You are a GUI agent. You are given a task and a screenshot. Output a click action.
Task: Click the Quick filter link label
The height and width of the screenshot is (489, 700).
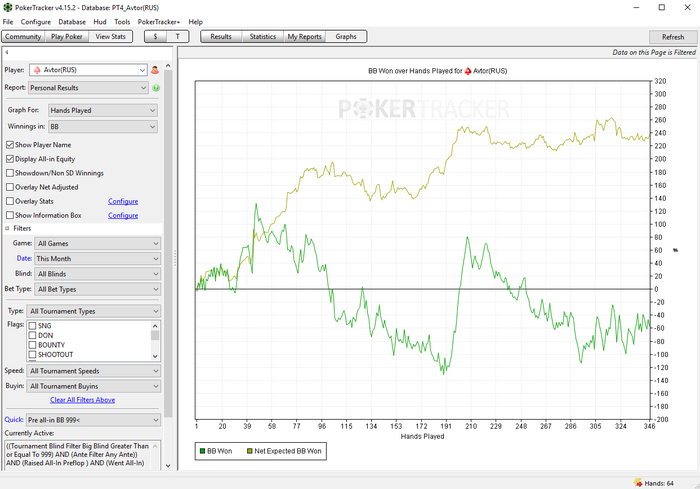pos(13,419)
